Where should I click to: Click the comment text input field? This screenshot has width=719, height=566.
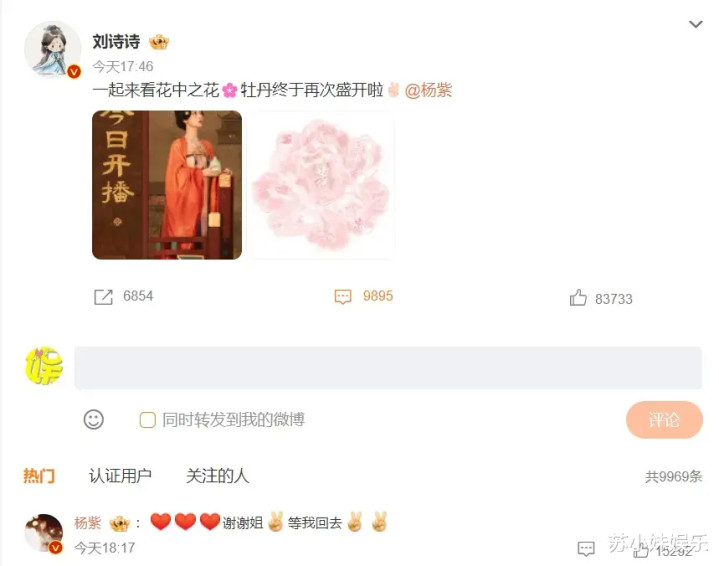click(x=388, y=368)
